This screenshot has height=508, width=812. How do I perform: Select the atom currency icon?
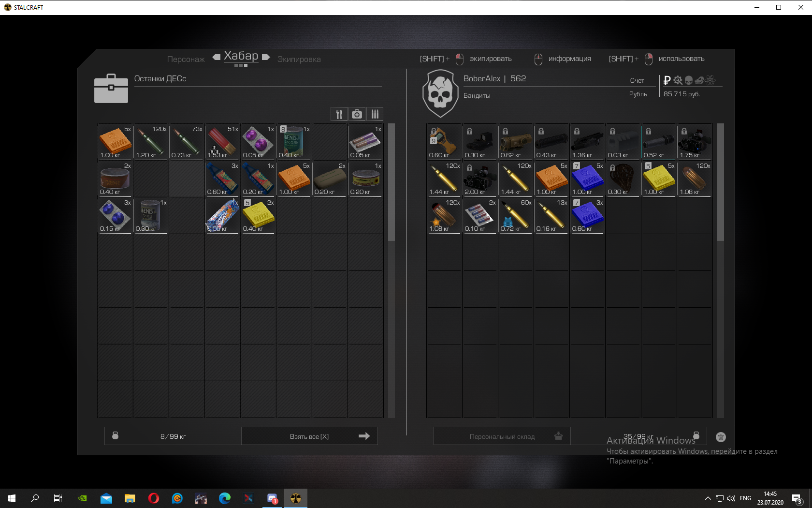coord(710,80)
